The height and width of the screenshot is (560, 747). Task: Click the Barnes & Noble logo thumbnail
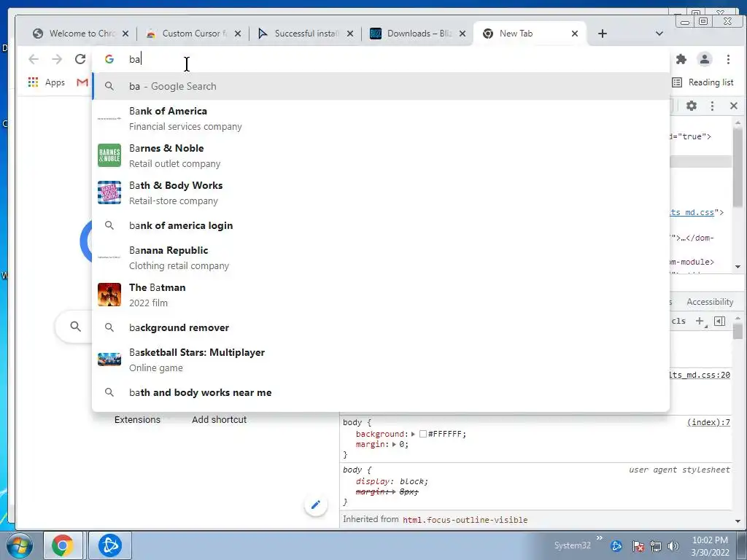coord(109,155)
